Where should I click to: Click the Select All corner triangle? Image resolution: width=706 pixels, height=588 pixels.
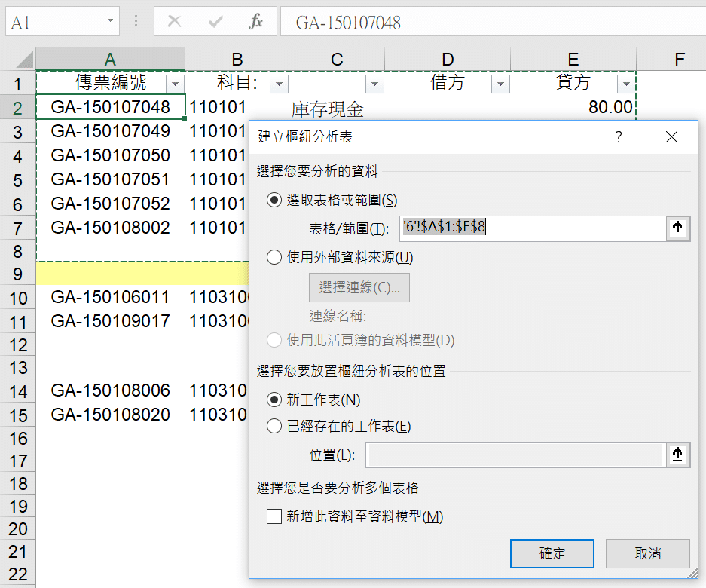tap(23, 59)
